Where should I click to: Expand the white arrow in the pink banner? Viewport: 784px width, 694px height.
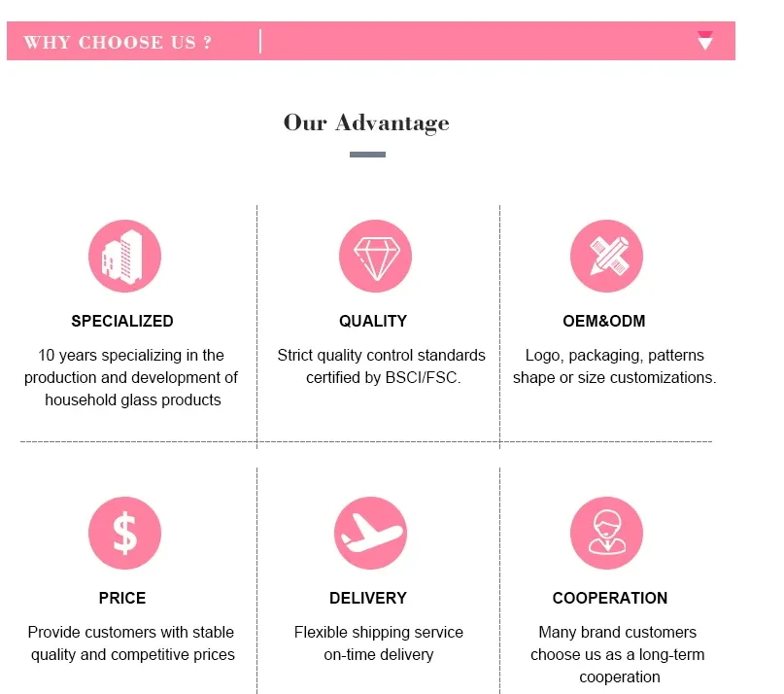[705, 41]
